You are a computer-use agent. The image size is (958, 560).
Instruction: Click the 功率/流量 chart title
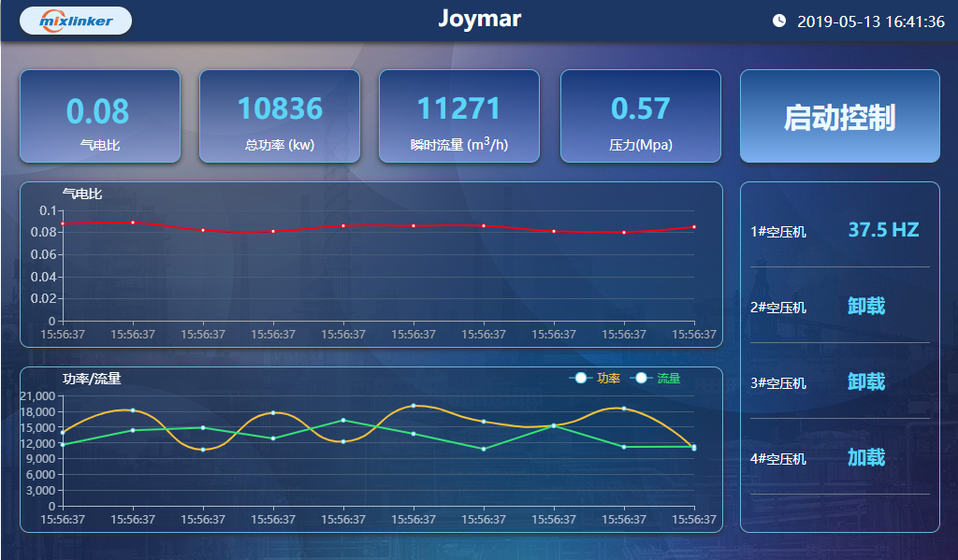[92, 379]
